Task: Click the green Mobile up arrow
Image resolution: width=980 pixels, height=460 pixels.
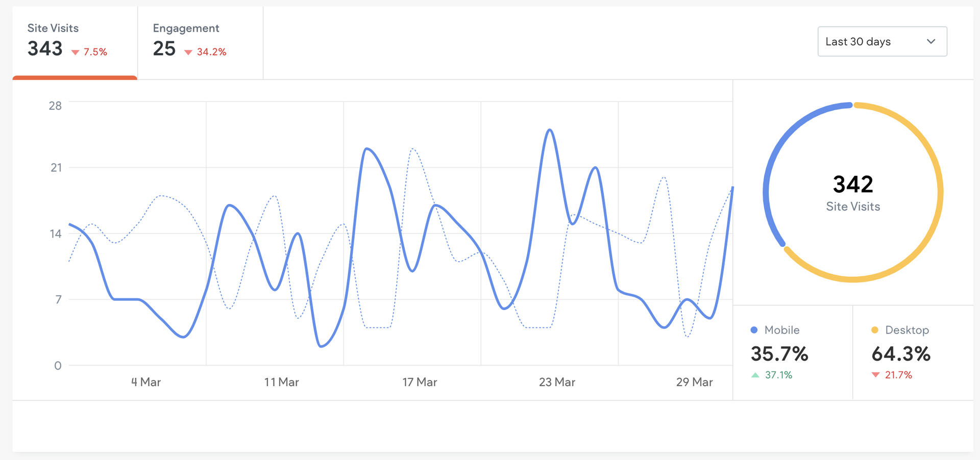Action: pyautogui.click(x=755, y=375)
